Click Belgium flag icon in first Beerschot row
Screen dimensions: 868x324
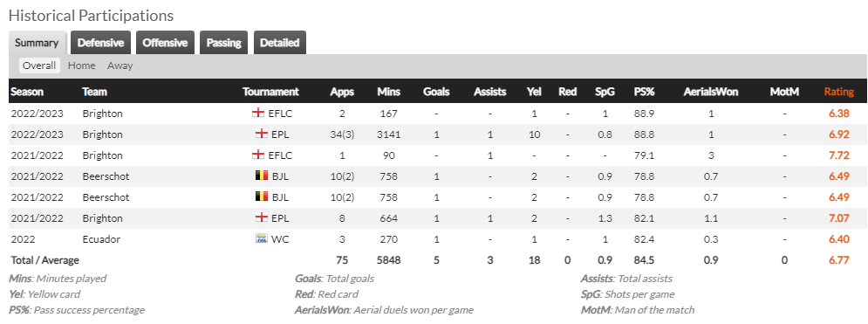(262, 176)
